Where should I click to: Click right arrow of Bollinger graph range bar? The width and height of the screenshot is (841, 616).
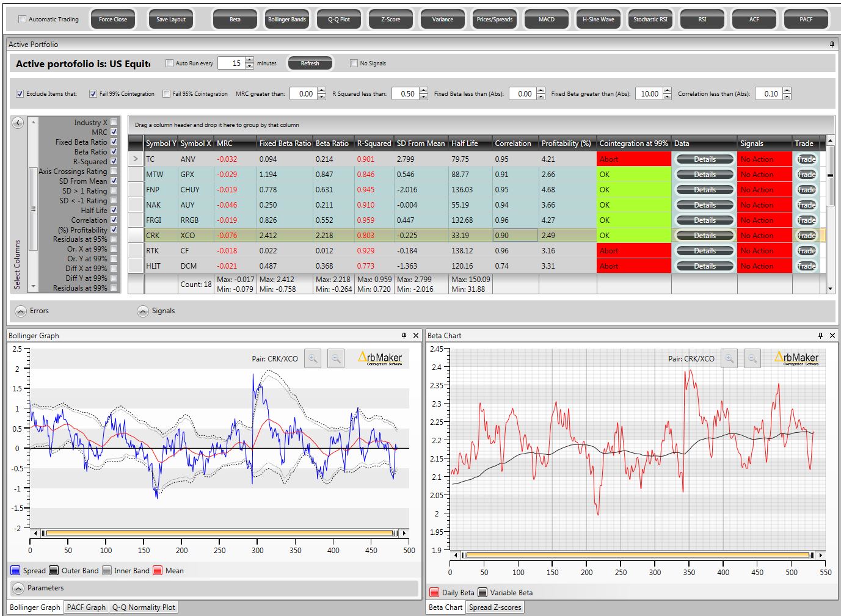click(x=404, y=533)
